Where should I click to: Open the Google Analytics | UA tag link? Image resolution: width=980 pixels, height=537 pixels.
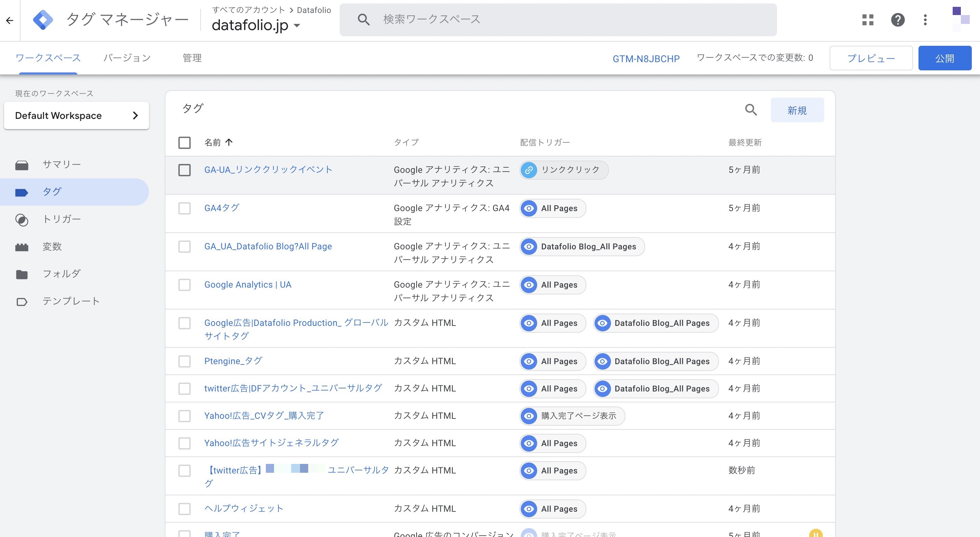(248, 285)
